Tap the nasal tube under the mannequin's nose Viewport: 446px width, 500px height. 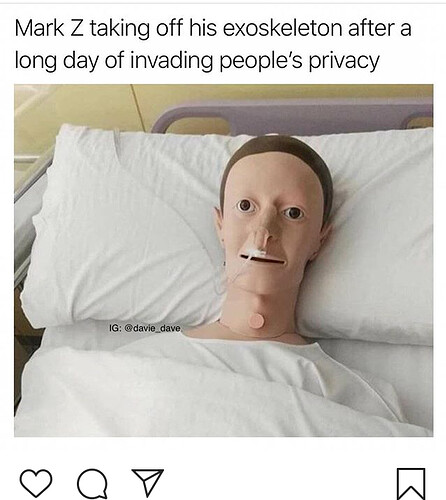(255, 253)
